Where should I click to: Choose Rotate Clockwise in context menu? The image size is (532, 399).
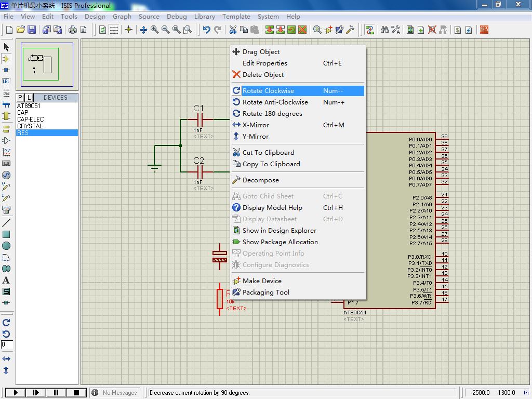[x=268, y=91]
